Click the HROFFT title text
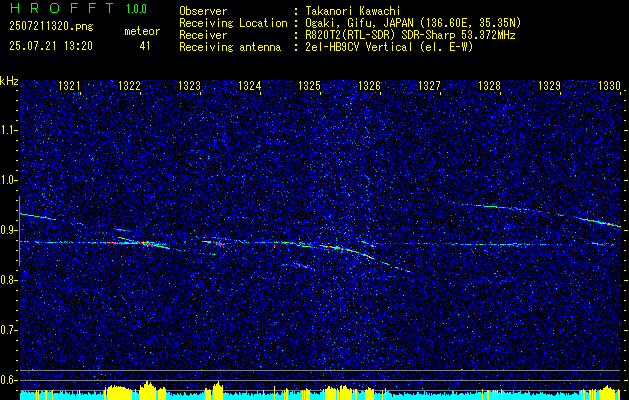The height and width of the screenshot is (400, 629). [x=62, y=8]
